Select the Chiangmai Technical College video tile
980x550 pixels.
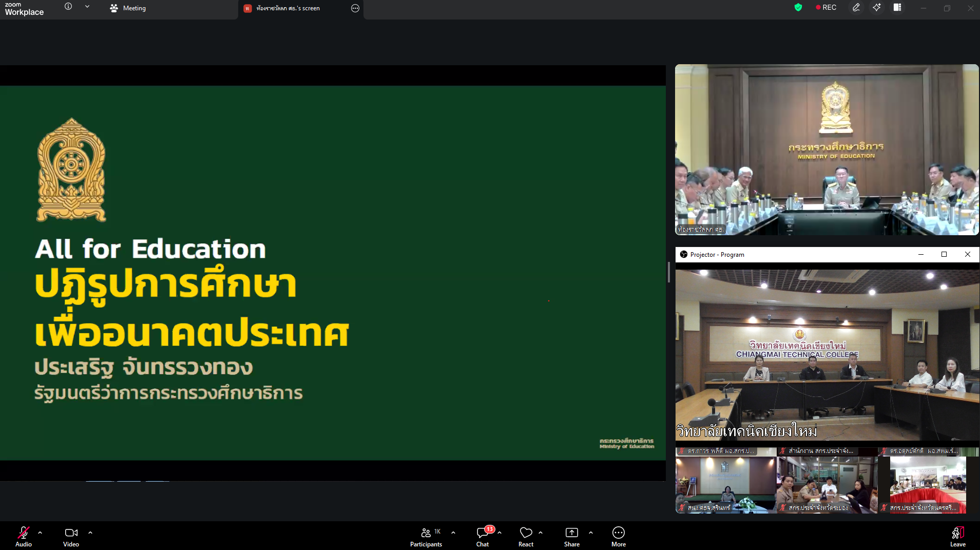[827, 354]
